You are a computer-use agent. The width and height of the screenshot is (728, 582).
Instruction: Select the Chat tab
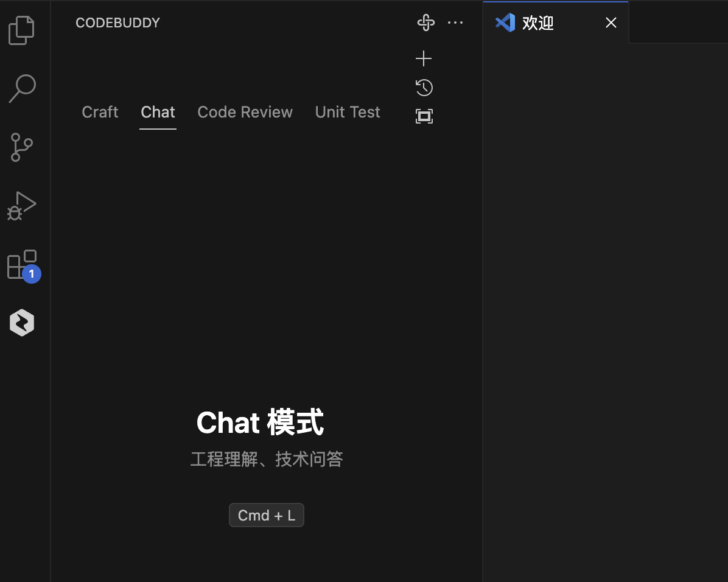click(158, 112)
